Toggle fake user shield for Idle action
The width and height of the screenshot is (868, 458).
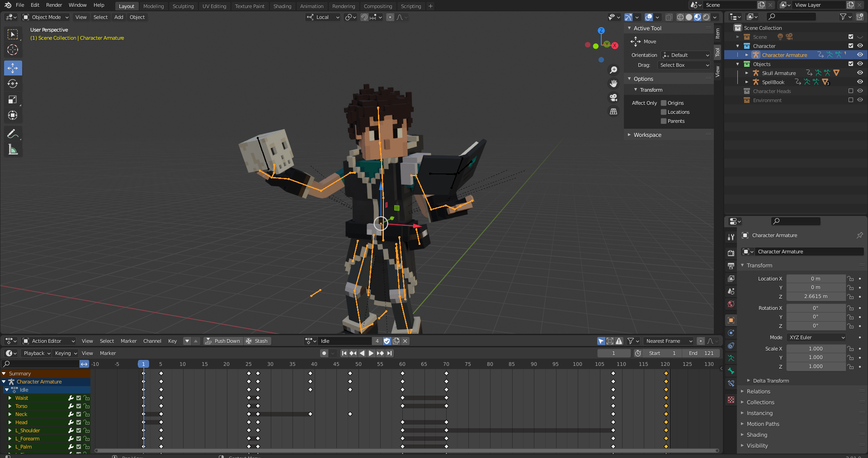(387, 341)
